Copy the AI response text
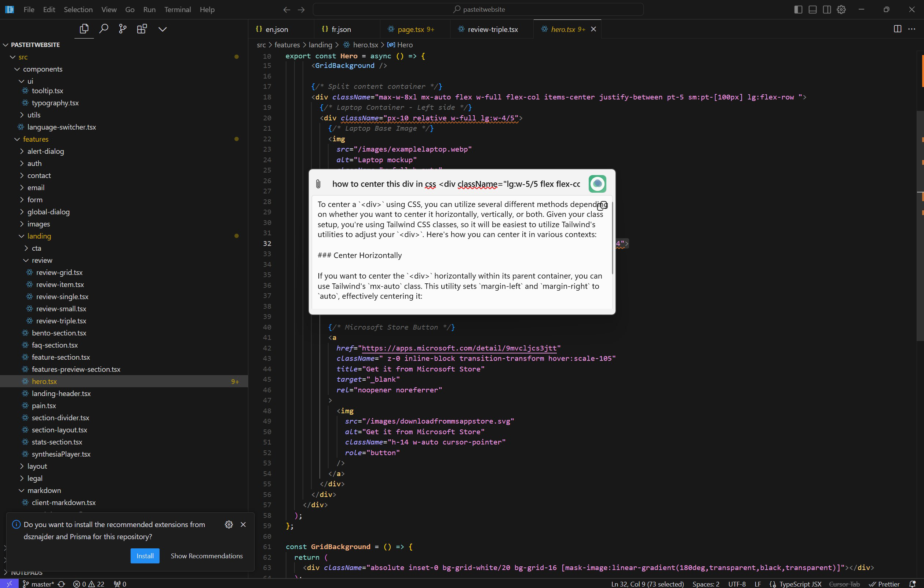The height and width of the screenshot is (588, 924). coord(602,206)
